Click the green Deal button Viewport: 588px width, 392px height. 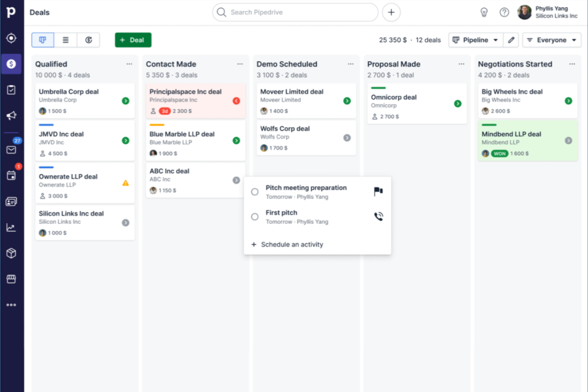pyautogui.click(x=133, y=40)
